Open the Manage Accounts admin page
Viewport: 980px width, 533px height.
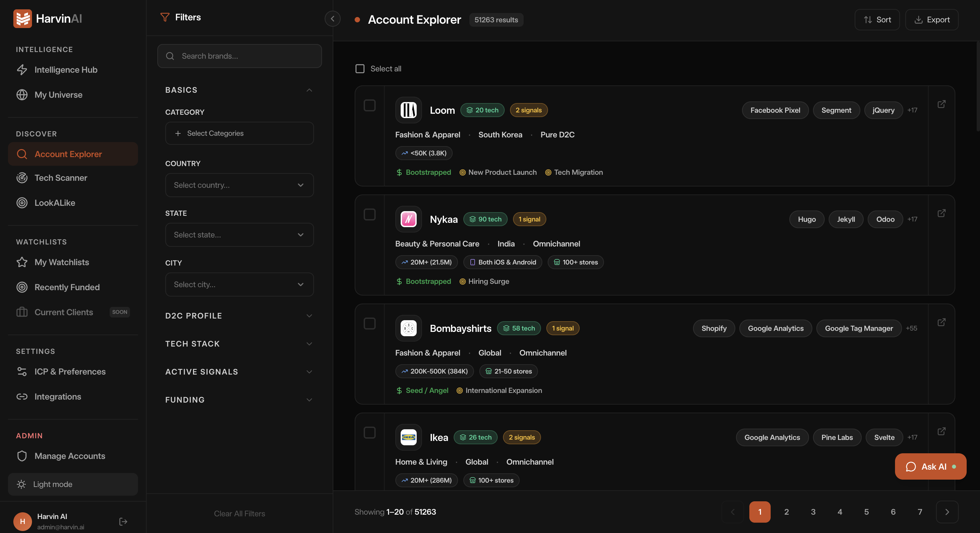point(70,456)
